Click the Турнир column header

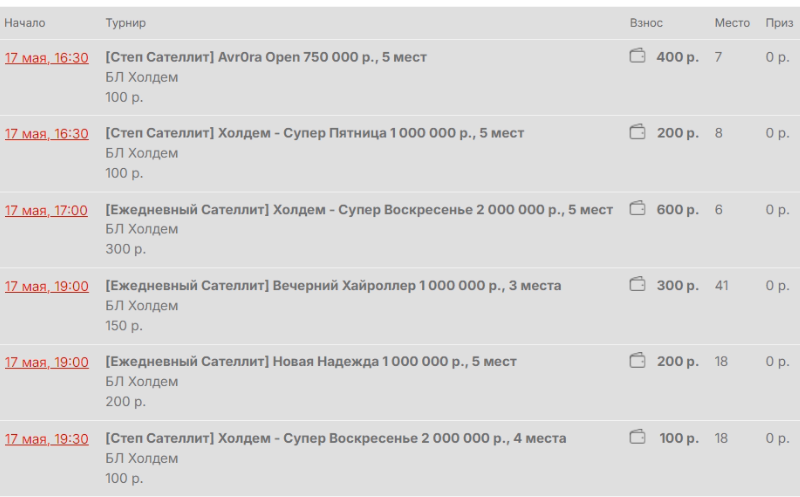126,23
